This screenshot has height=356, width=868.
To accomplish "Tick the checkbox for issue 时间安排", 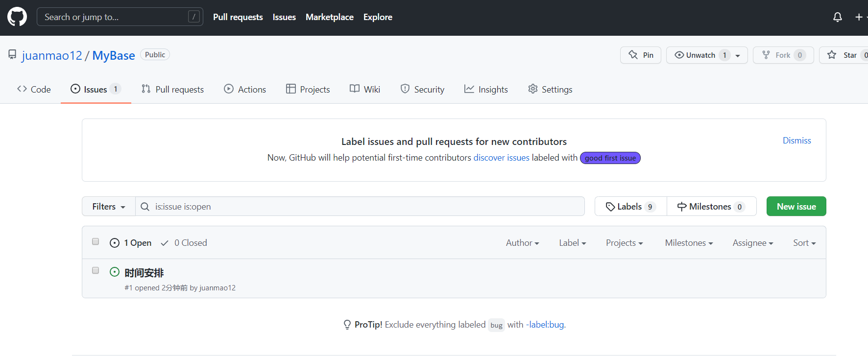I will (96, 270).
